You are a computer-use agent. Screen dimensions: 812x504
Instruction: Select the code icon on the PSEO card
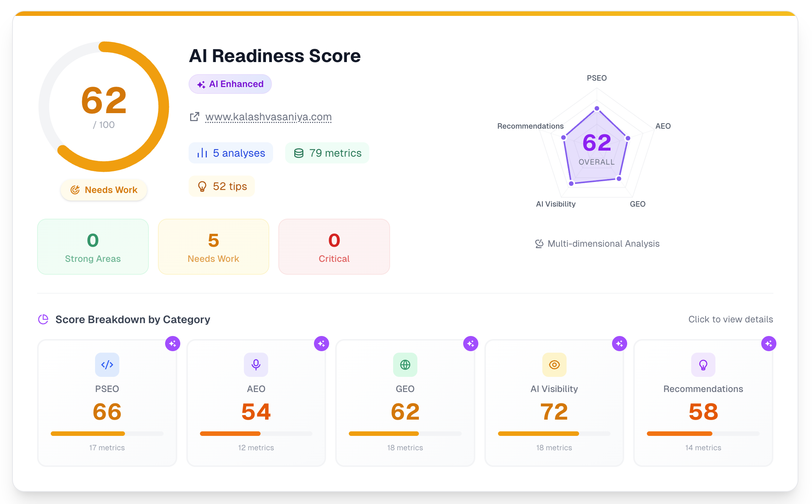(x=107, y=365)
